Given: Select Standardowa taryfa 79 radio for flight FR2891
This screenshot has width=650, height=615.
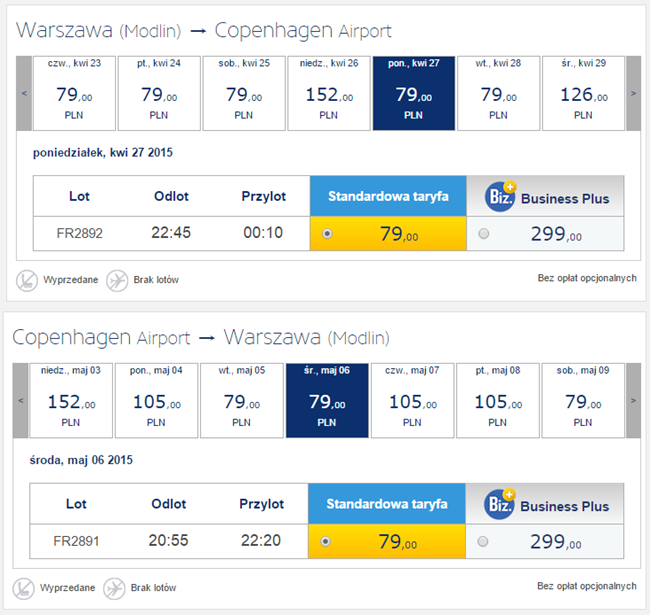Looking at the screenshot, I should click(x=326, y=542).
